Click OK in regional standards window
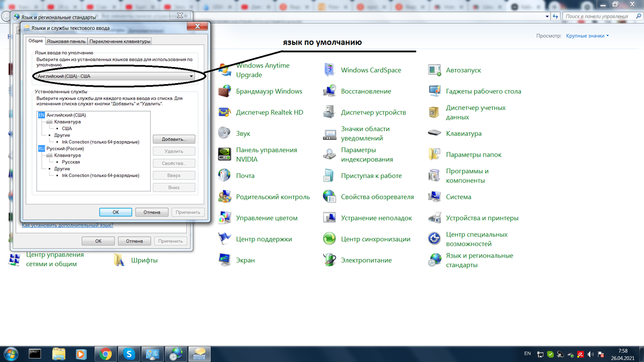This screenshot has height=362, width=644. [98, 241]
